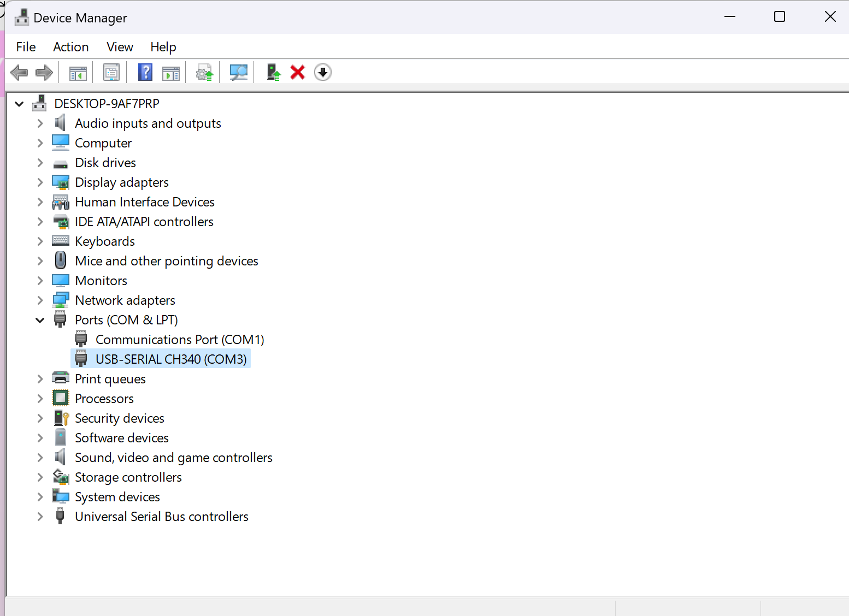The width and height of the screenshot is (849, 616).
Task: Select Communications Port (COM1) device
Action: 180,340
